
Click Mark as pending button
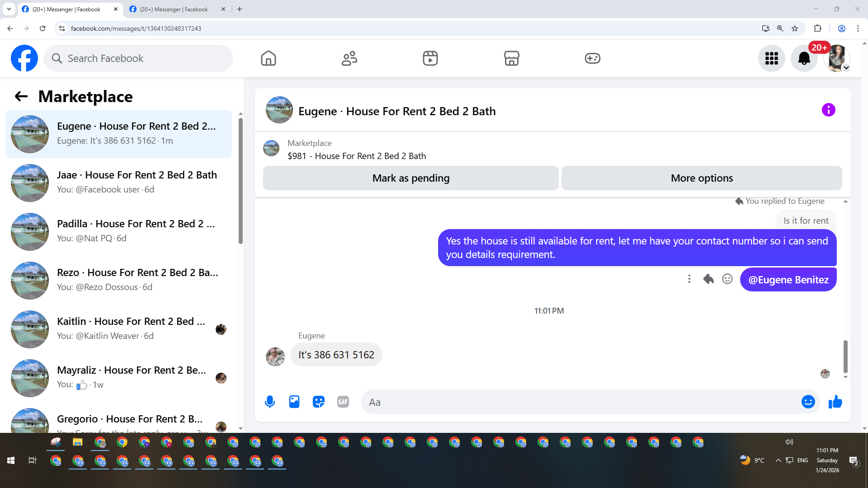click(410, 178)
